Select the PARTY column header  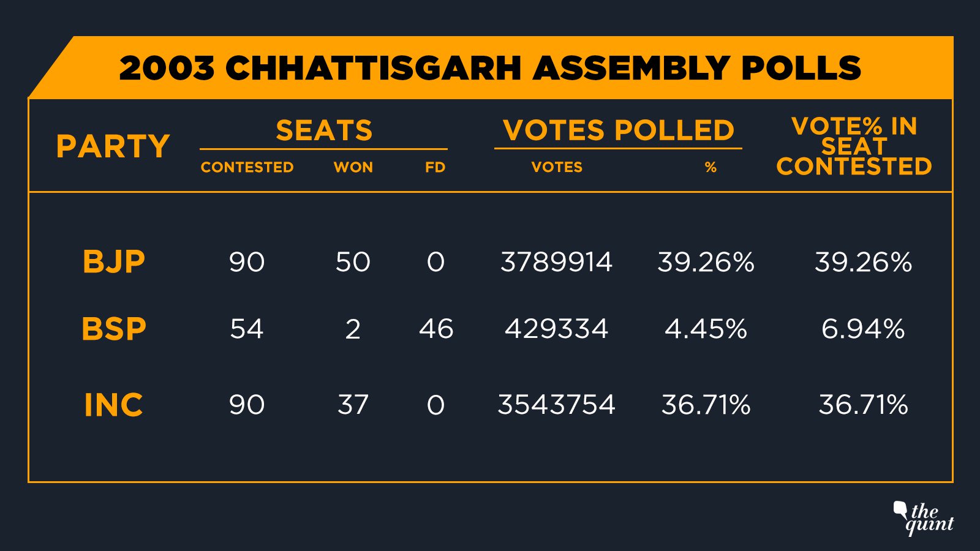pyautogui.click(x=113, y=146)
